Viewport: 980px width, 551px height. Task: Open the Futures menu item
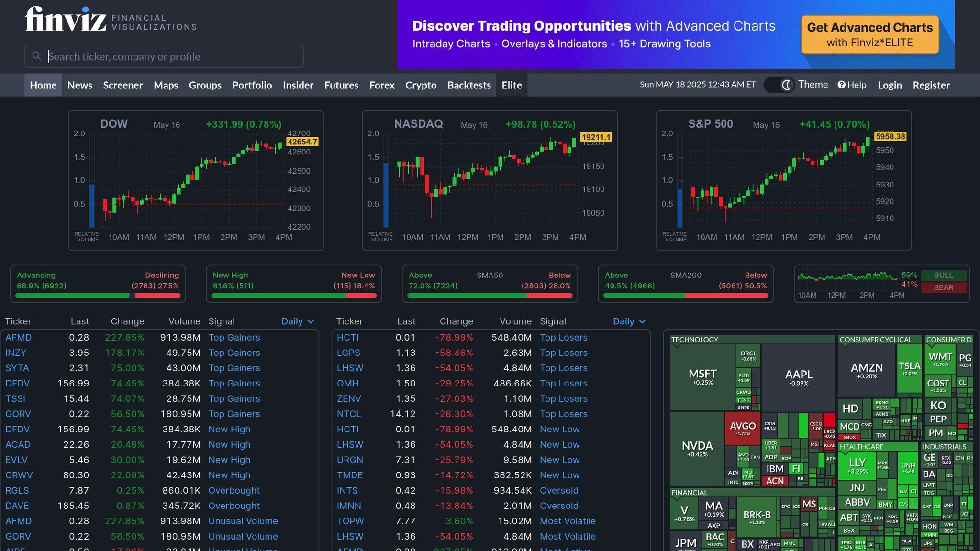click(x=341, y=85)
